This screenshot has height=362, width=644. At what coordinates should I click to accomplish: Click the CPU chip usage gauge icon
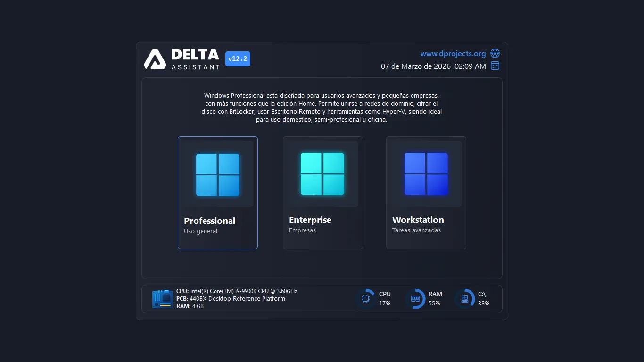(x=365, y=299)
